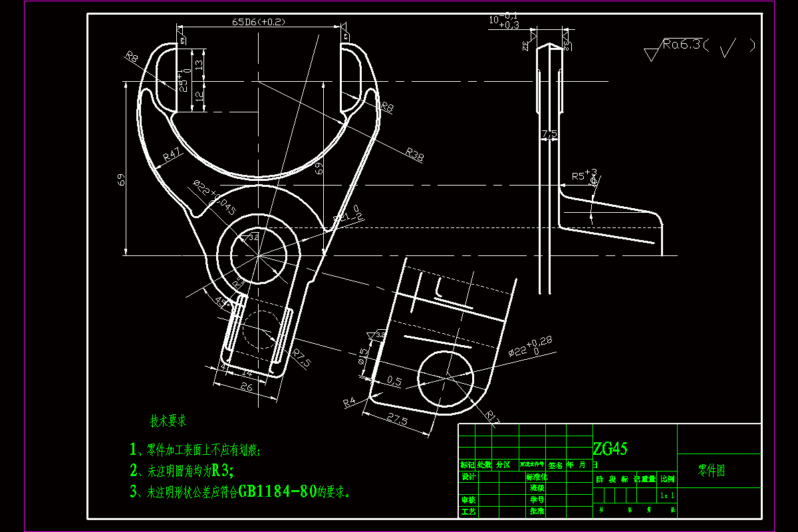Click the 分区 header cell

click(x=503, y=465)
